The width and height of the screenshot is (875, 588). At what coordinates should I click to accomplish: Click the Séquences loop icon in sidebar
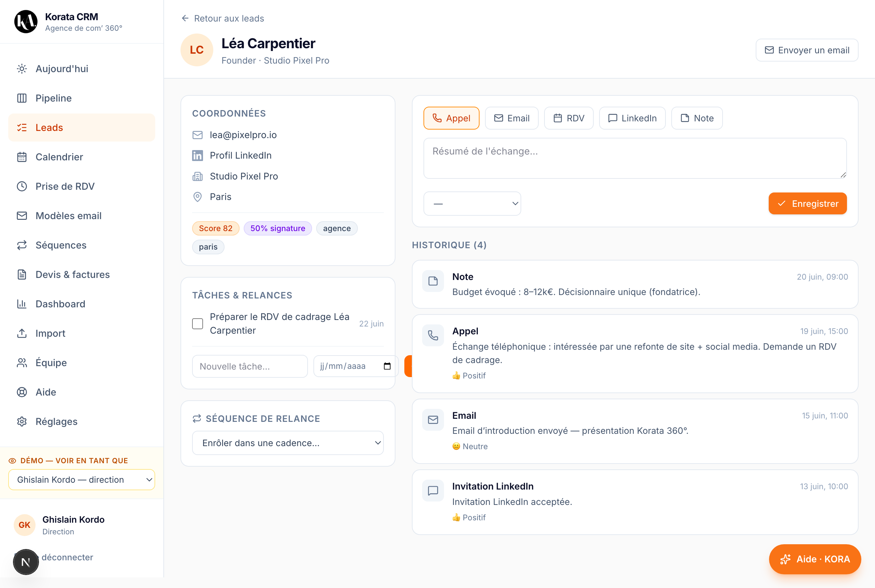pos(22,245)
